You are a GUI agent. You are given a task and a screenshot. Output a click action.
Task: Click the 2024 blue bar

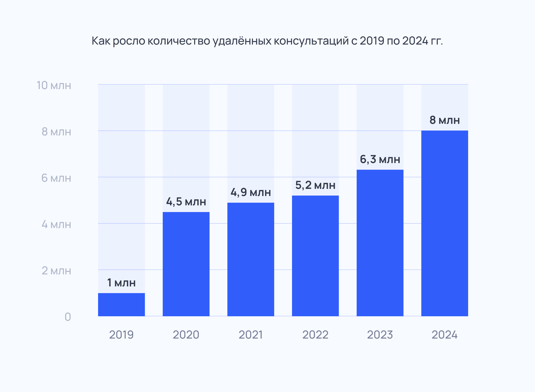(444, 223)
